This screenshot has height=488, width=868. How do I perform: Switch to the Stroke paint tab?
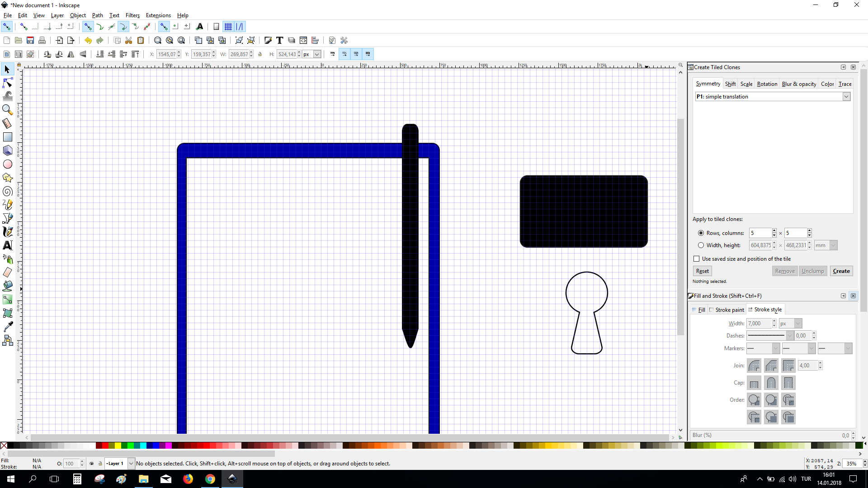(727, 310)
